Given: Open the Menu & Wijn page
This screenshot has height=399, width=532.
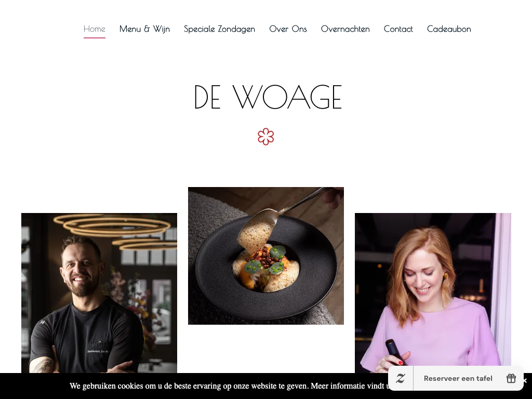Looking at the screenshot, I should click(144, 29).
